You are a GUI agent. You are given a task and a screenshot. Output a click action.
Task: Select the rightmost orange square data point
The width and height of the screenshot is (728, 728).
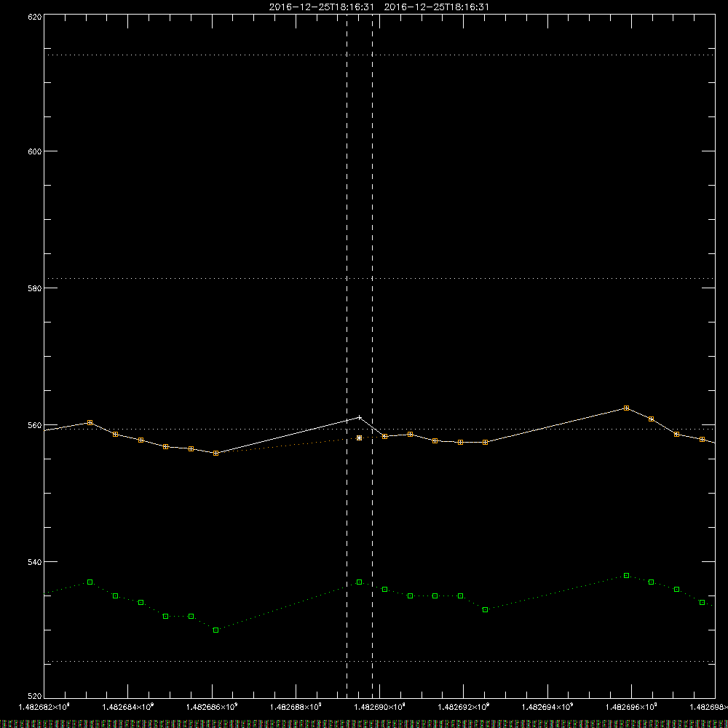(702, 439)
